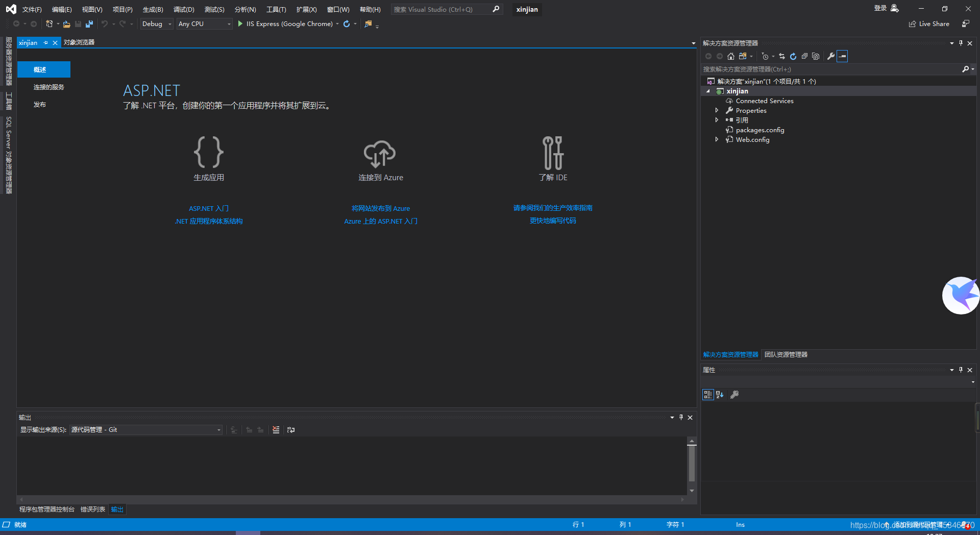The image size is (980, 535).
Task: Click the Pending Changes Filter clock icon
Action: click(765, 56)
